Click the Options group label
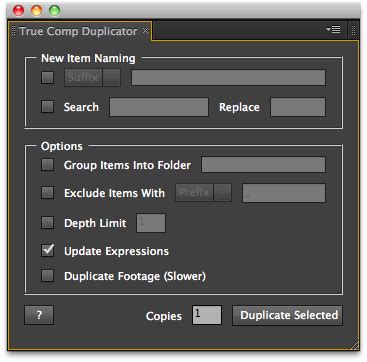The height and width of the screenshot is (362, 367). (62, 146)
